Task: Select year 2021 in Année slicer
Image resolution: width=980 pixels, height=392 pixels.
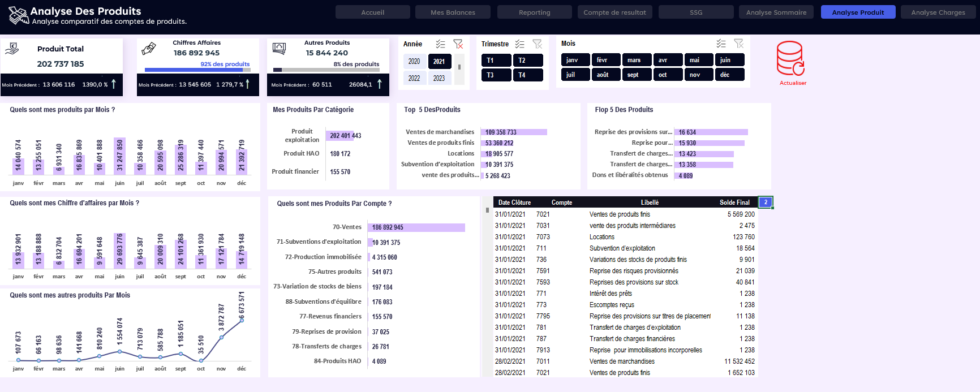Action: 439,61
